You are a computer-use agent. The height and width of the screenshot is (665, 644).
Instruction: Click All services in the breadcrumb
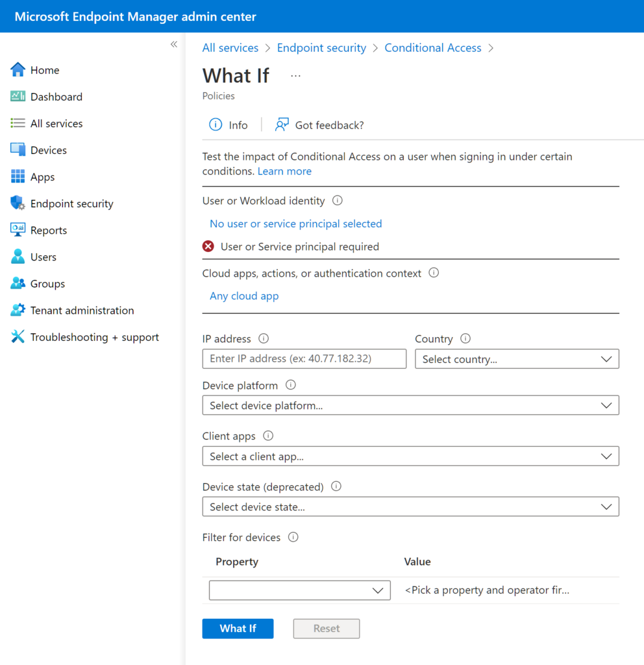coord(230,48)
